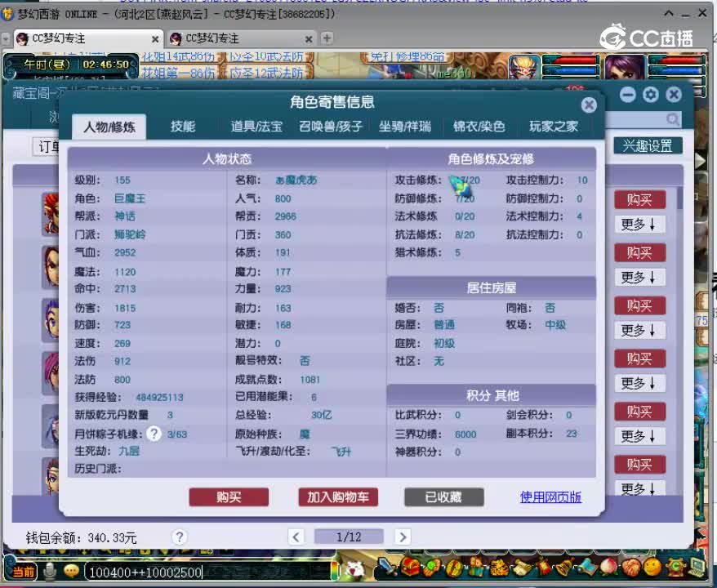Screen dimensions: 717x588
Task: Open the computer system icon in toolbar
Action: click(697, 568)
